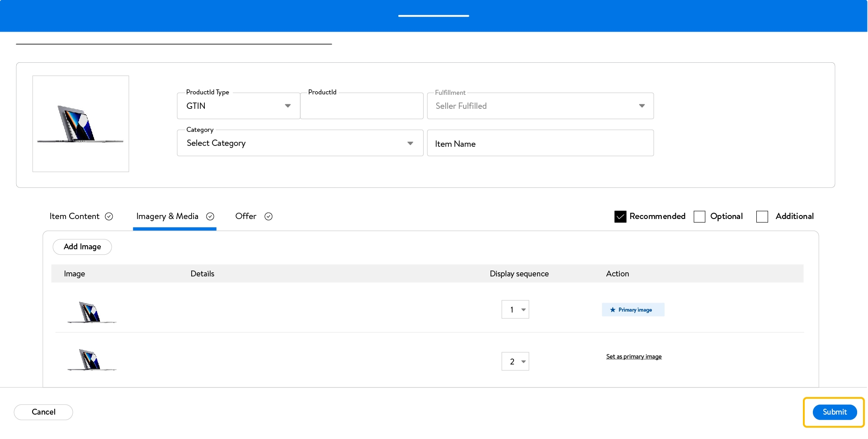The width and height of the screenshot is (868, 439).
Task: Click the Cancel button
Action: (43, 412)
